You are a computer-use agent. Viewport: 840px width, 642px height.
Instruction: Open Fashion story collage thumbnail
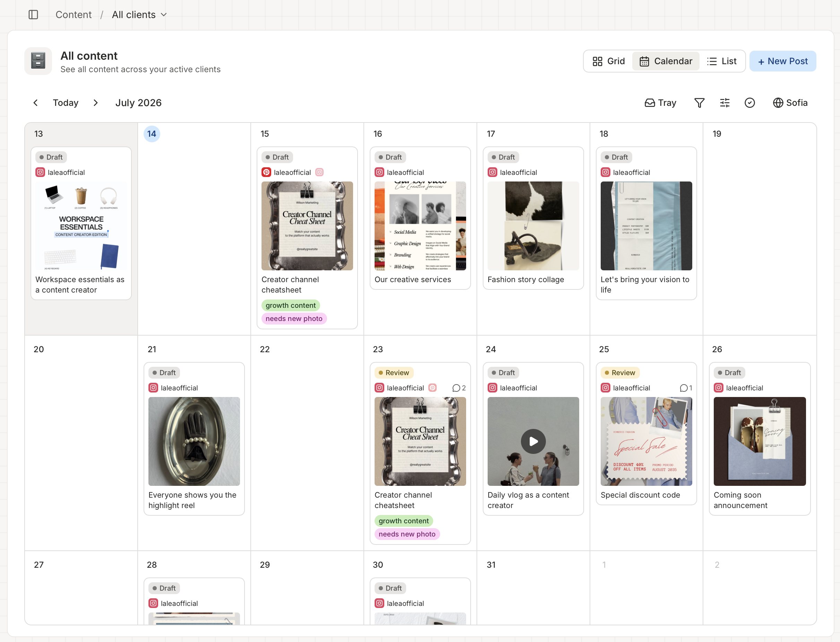coord(533,226)
